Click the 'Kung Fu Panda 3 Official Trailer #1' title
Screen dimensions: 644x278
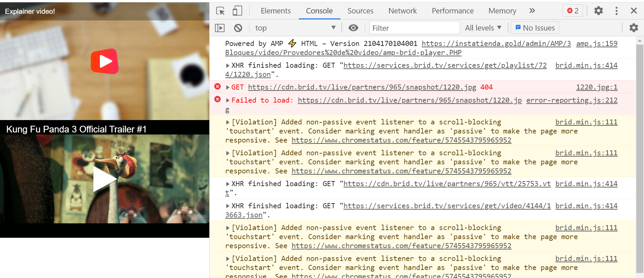[x=76, y=129]
